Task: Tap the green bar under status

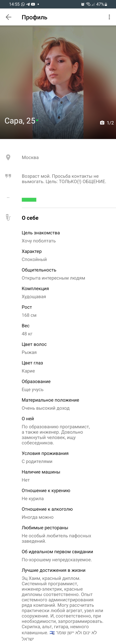Action: 29,200
